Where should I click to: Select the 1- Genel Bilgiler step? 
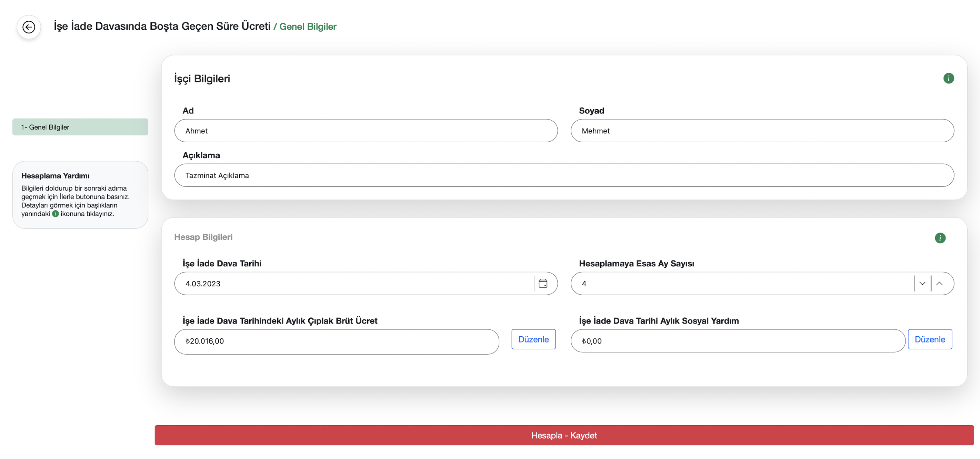80,127
